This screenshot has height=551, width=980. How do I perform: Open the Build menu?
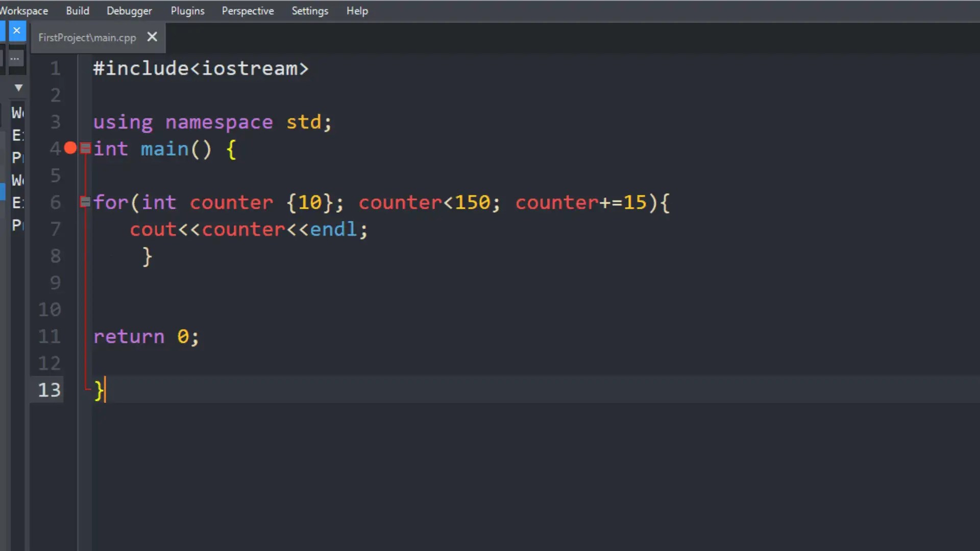click(x=78, y=11)
